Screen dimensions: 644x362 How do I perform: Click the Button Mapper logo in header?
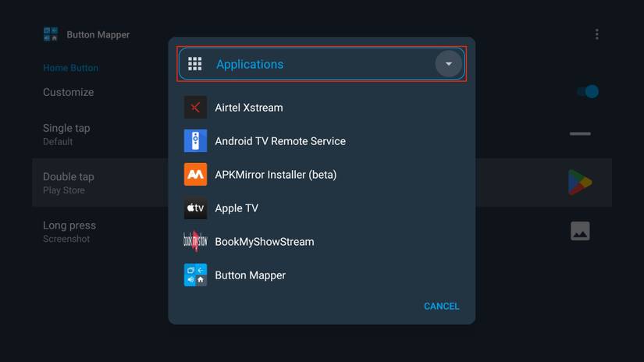(x=52, y=34)
